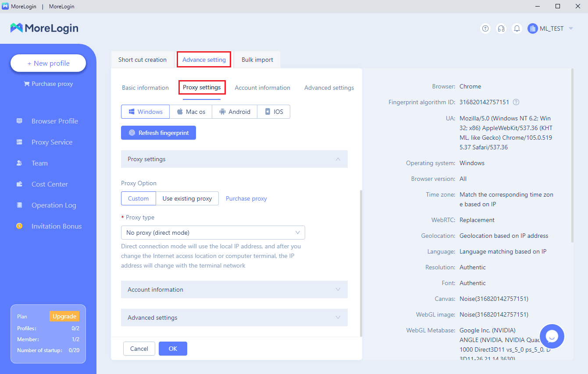This screenshot has height=374, width=588.
Task: Click the Browser value Chrome
Action: 470,86
